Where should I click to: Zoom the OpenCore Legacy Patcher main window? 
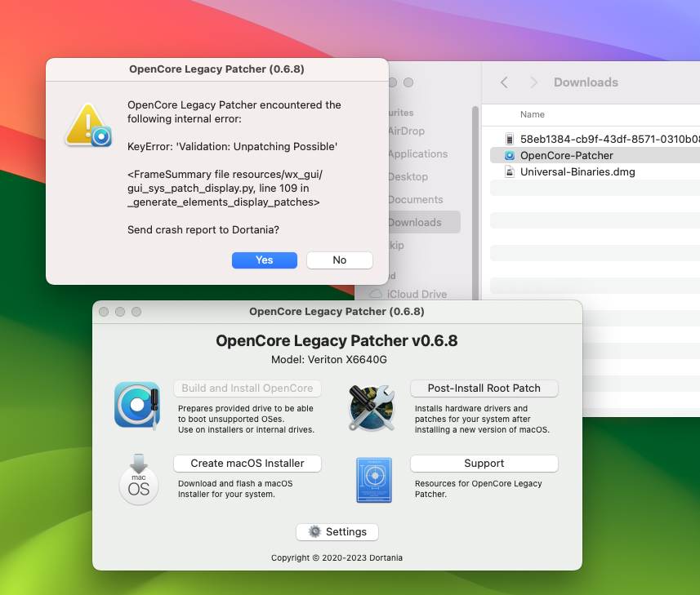136,312
